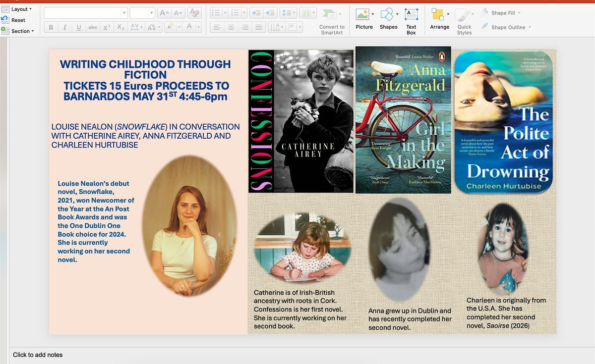The image size is (595, 364).
Task: Increase the indent level
Action: 270,13
